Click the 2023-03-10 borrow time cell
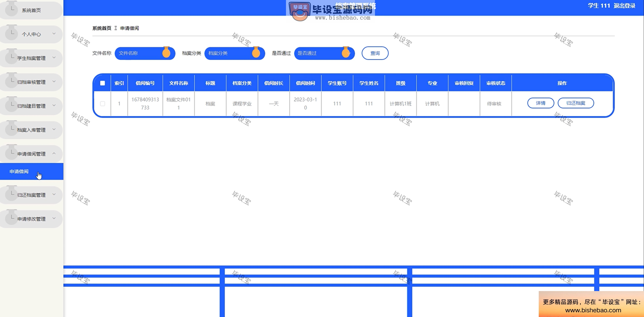 coord(305,103)
